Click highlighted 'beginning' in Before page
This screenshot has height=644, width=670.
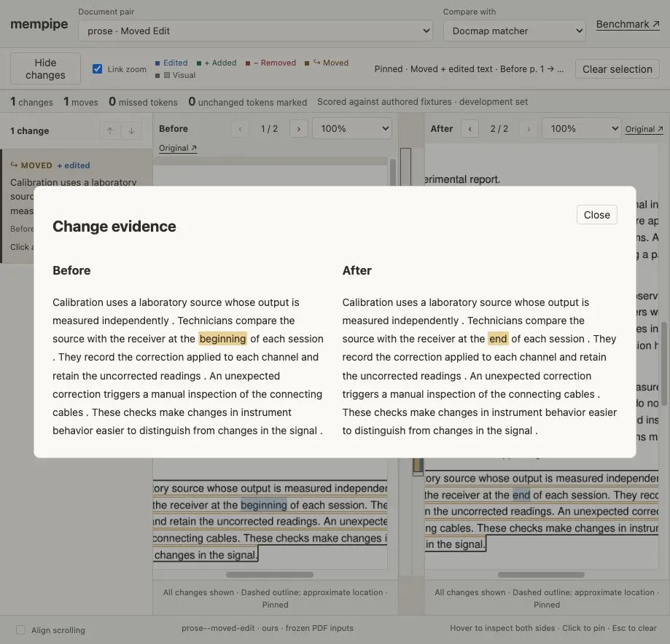[264, 505]
